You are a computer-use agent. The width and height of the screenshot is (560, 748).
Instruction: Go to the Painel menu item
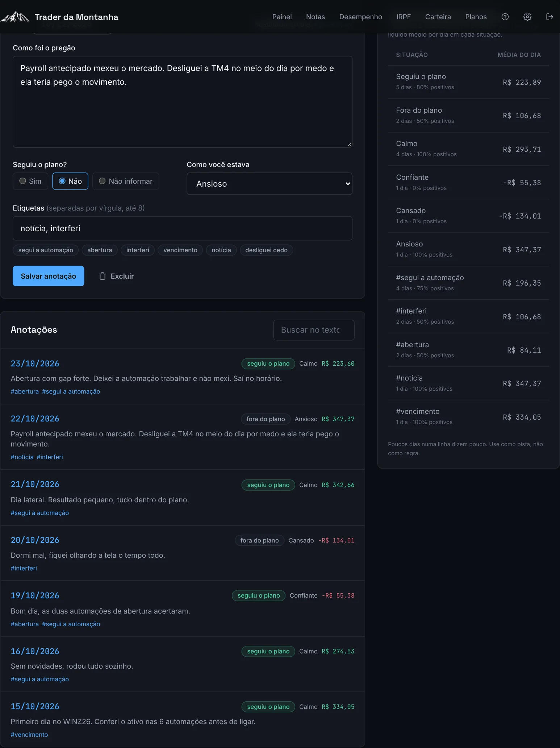coord(282,17)
